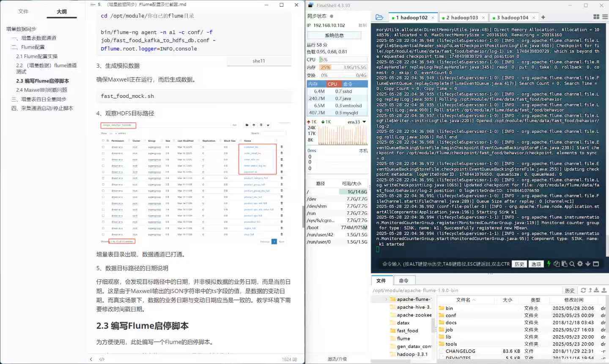Refresh the remote file list
The height and width of the screenshot is (364, 609).
click(583, 290)
